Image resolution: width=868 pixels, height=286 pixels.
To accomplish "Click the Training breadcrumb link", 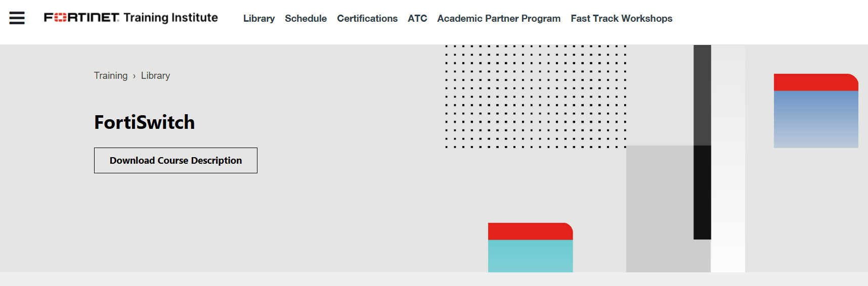I will pyautogui.click(x=111, y=75).
